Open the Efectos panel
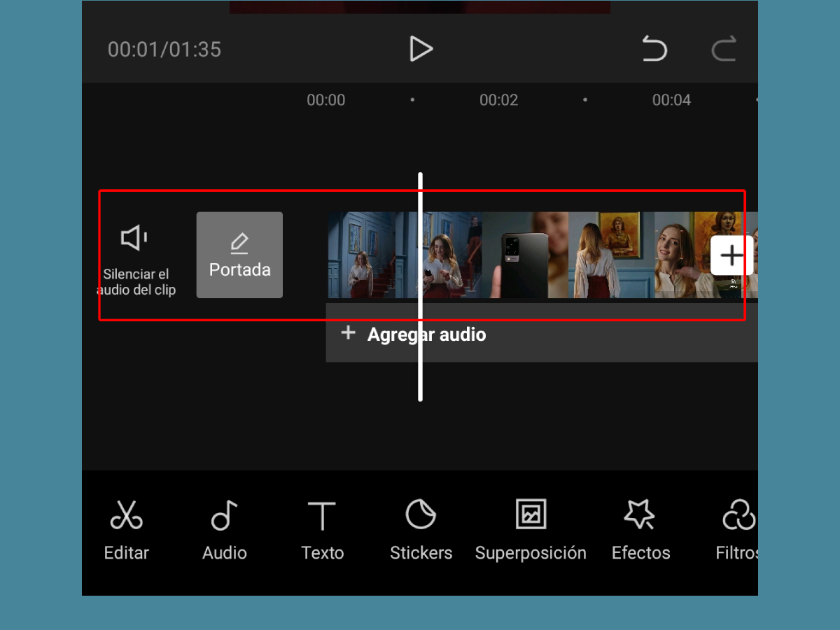The height and width of the screenshot is (630, 840). coord(640,528)
